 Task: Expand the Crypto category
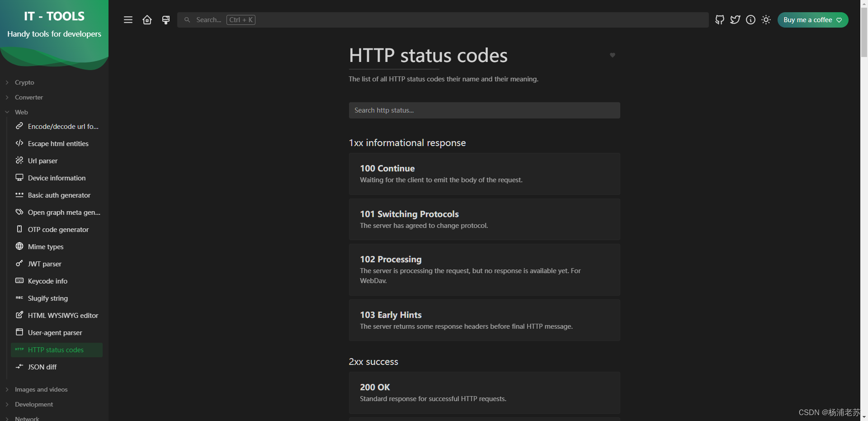(x=24, y=82)
